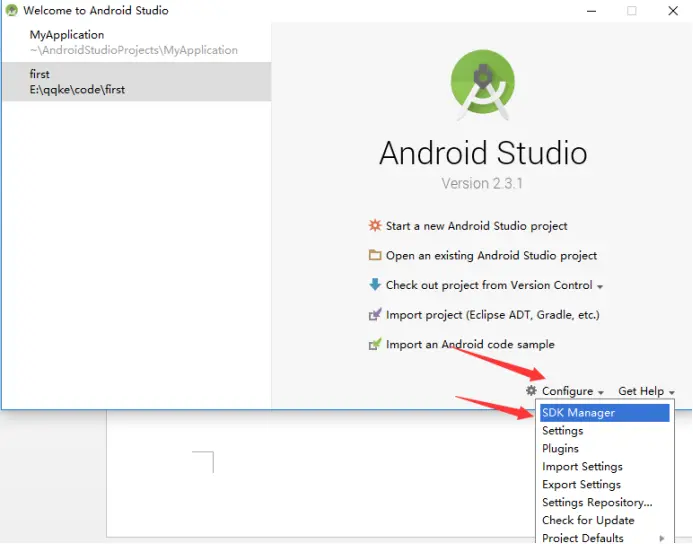Select Import project (Eclipse ADT, Gradle, etc.)
This screenshot has height=544, width=693.
pos(493,315)
